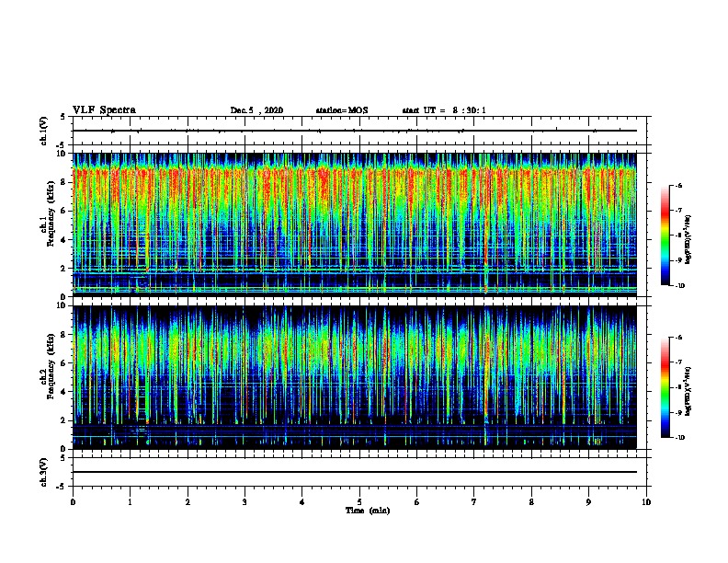This screenshot has height=563, width=728.
Task: Click the "-6" tick on ch.1 colorbar
Action: [x=678, y=185]
